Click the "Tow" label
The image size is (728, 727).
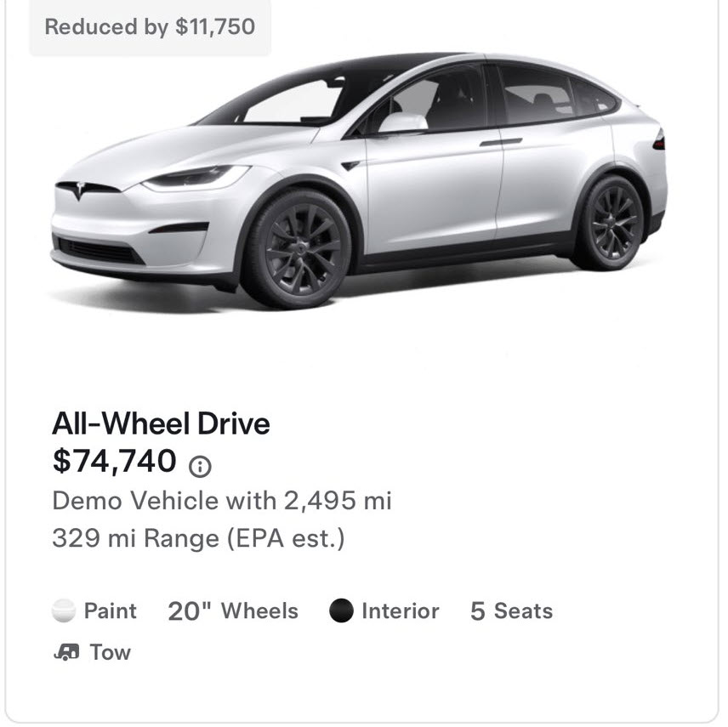[x=111, y=652]
